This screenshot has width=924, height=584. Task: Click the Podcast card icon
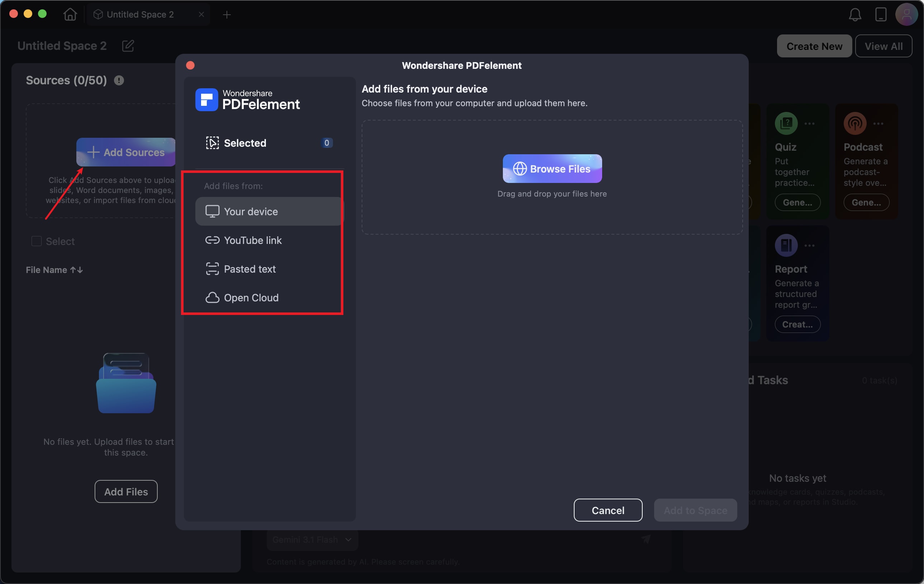[x=855, y=123]
